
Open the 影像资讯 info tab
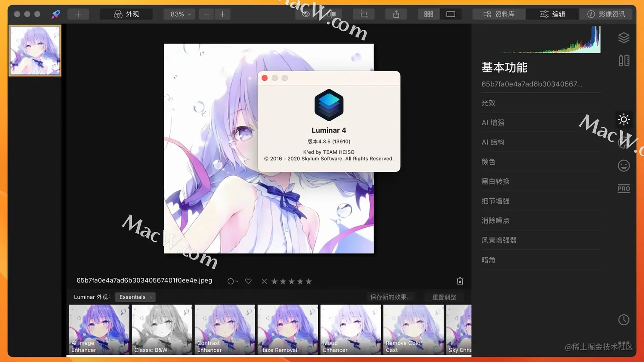pyautogui.click(x=606, y=14)
